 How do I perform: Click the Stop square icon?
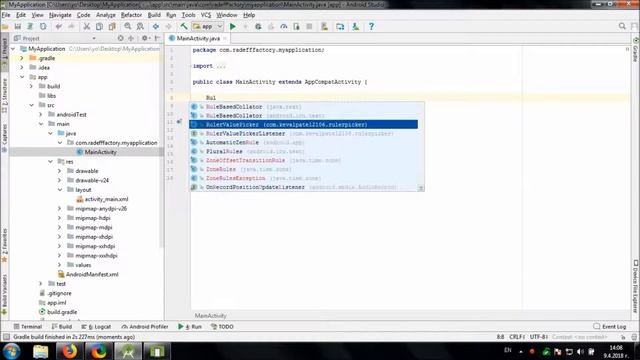(309, 27)
